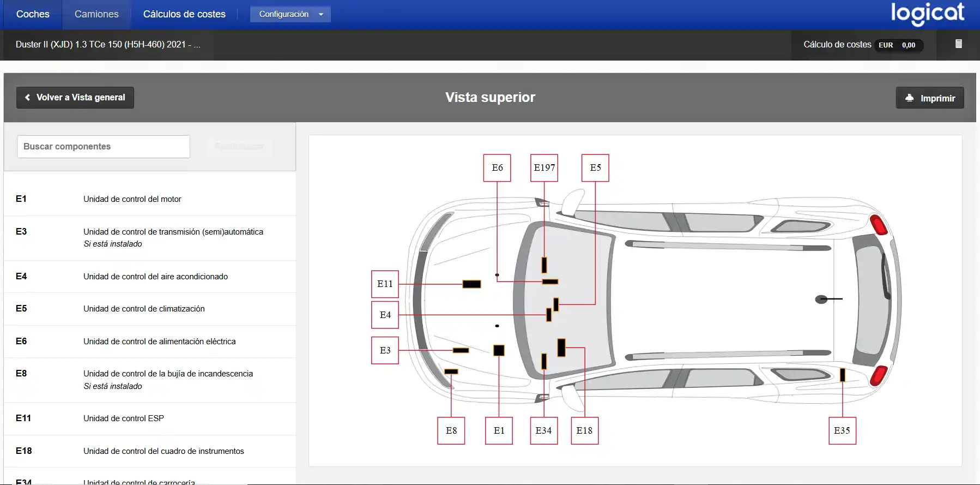Click the E197 component marker on dashboard
The height and width of the screenshot is (485, 980).
pyautogui.click(x=544, y=265)
